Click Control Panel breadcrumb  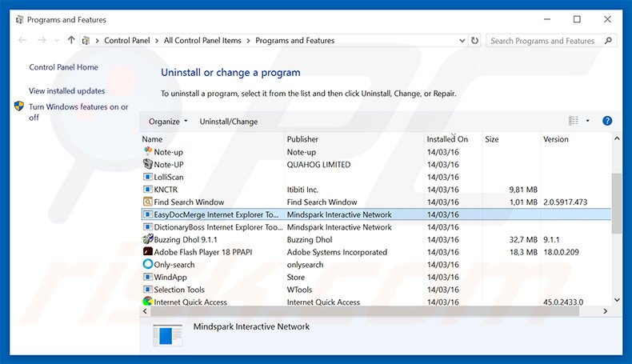[x=127, y=40]
